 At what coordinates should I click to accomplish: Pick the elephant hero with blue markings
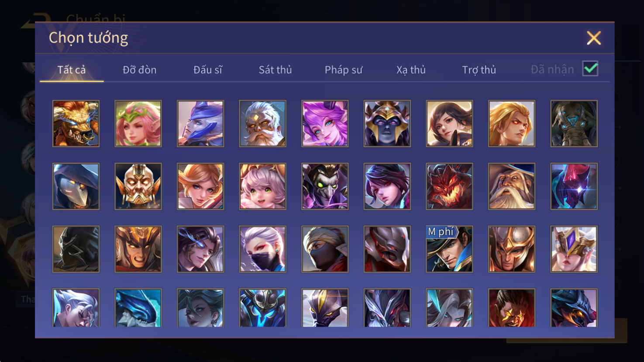[x=574, y=124]
